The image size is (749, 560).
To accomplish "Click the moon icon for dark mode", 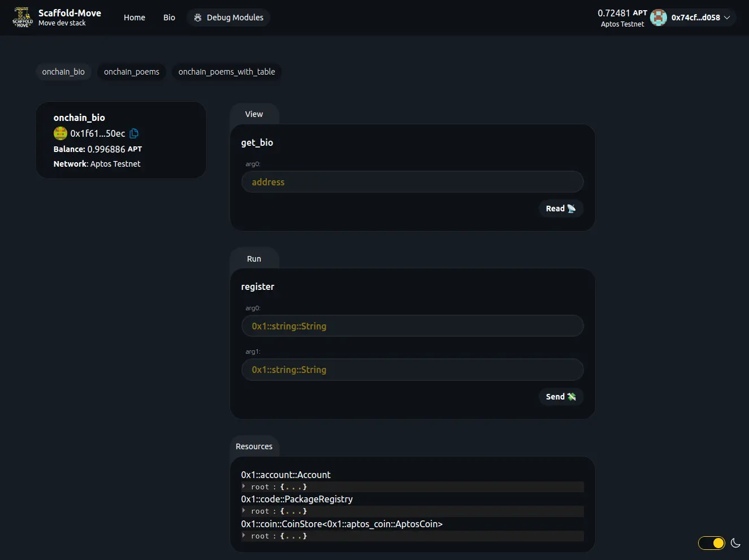I will tap(735, 543).
